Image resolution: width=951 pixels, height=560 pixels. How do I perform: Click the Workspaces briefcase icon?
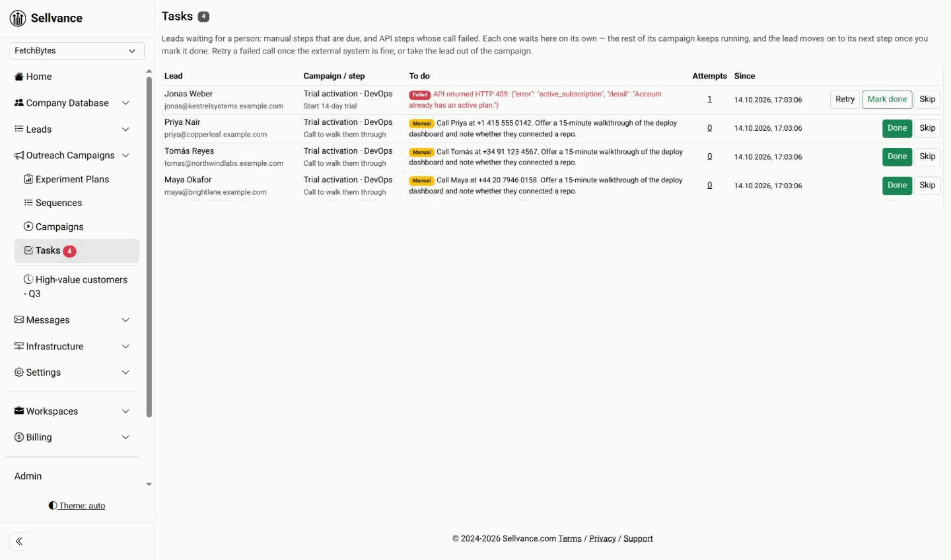point(19,411)
